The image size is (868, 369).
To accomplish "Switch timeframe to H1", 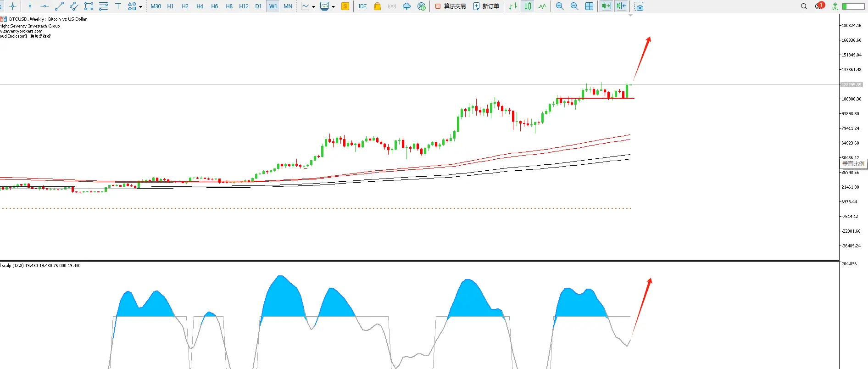I will click(171, 6).
